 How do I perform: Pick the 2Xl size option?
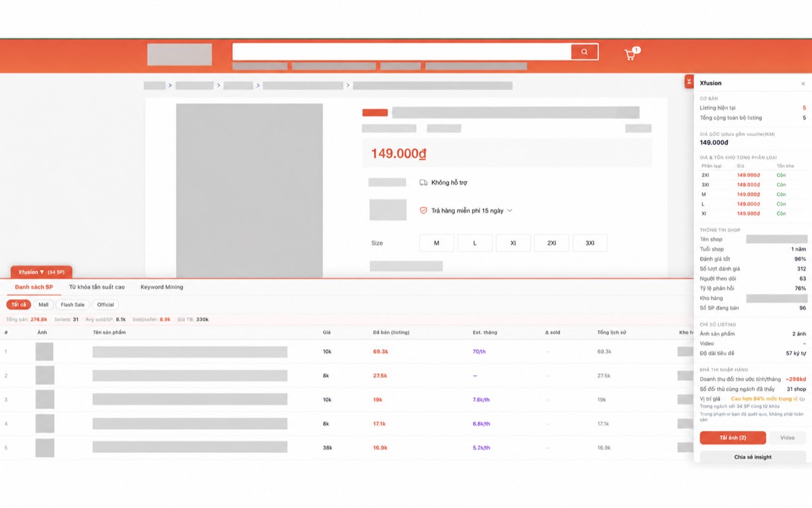tap(552, 243)
